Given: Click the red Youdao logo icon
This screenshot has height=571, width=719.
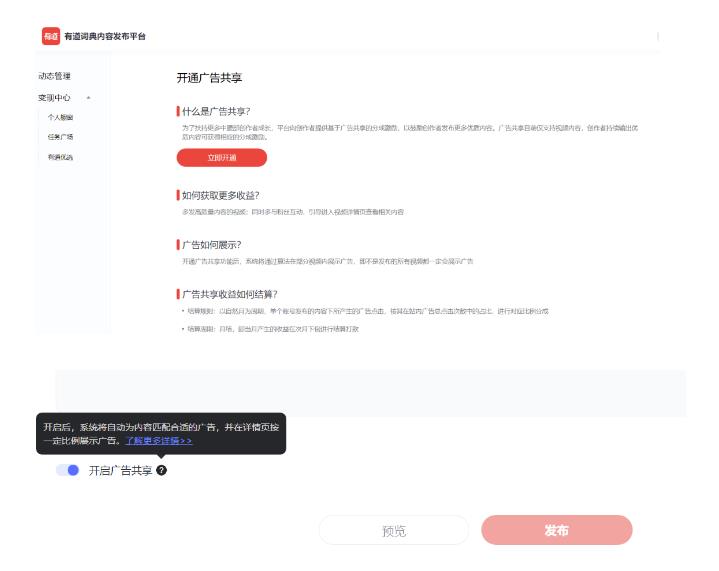Looking at the screenshot, I should (49, 36).
